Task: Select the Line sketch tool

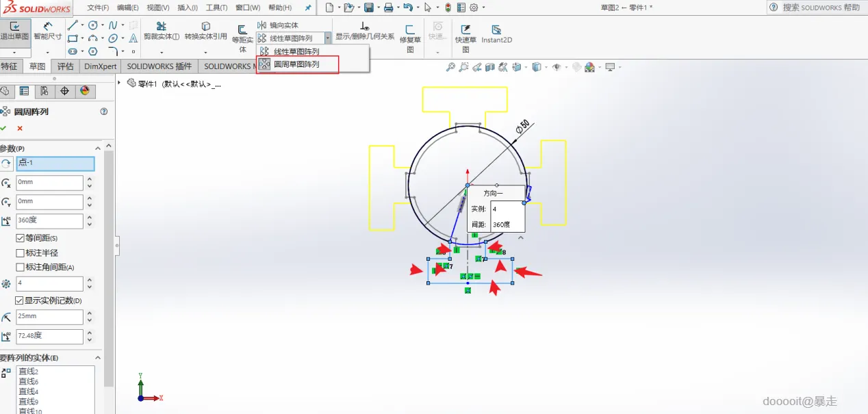Action: 73,25
